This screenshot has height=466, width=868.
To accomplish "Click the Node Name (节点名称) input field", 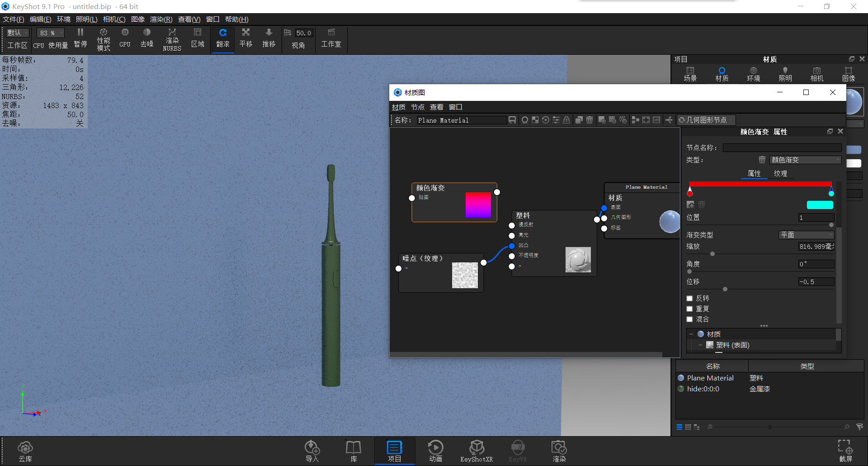I will point(782,147).
